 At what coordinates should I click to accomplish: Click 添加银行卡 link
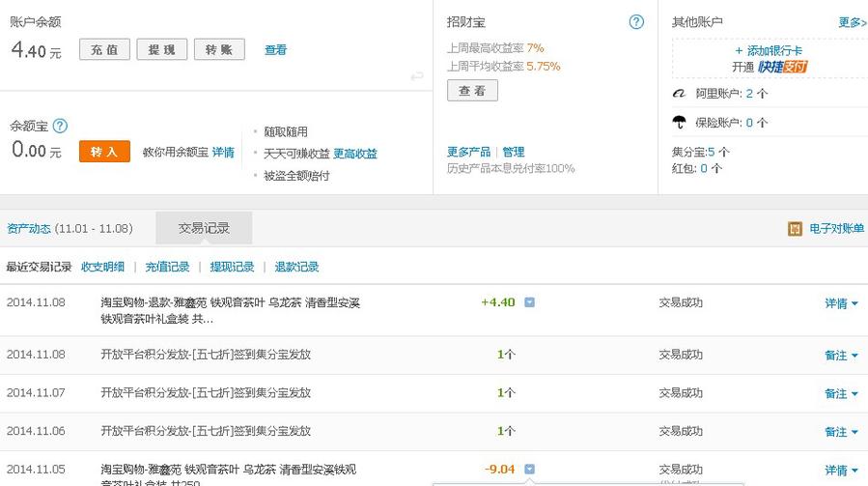(x=769, y=51)
